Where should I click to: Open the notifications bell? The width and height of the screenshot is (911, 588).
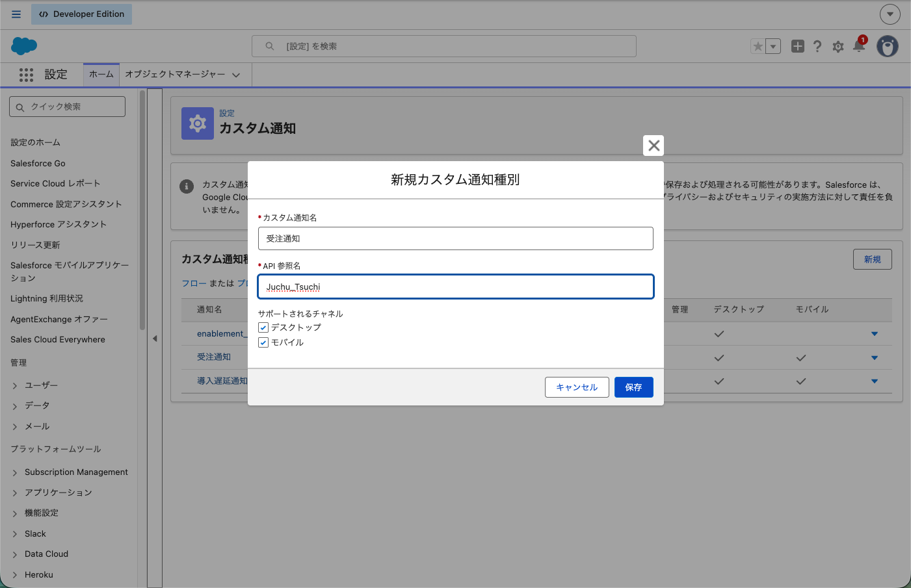coord(859,45)
